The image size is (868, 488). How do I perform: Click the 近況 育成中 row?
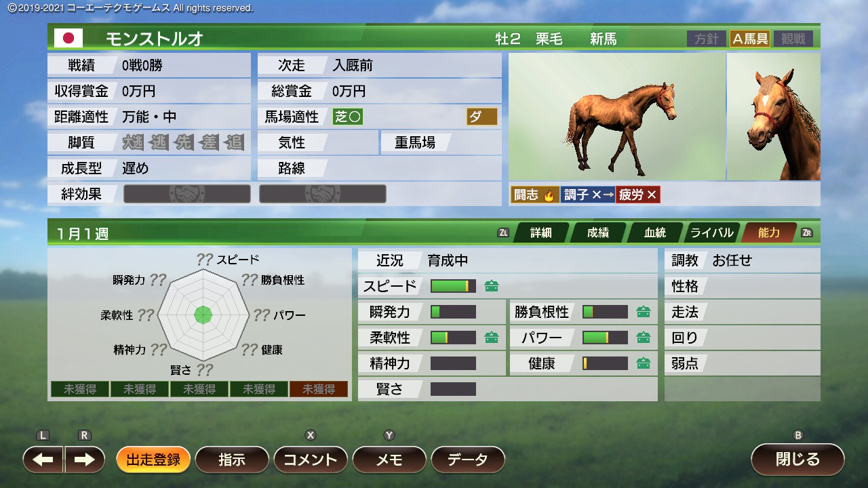508,260
